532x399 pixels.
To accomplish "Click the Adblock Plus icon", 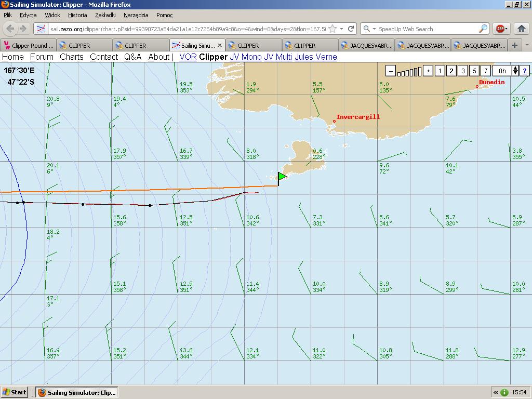I will [x=500, y=29].
